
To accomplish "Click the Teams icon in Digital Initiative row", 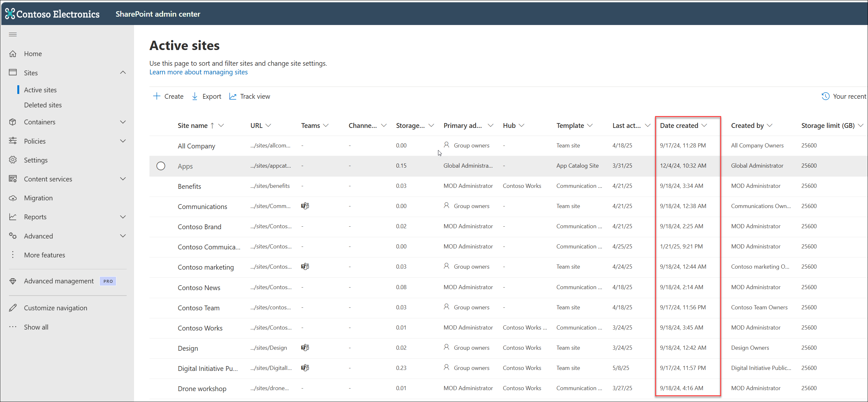I will point(305,368).
